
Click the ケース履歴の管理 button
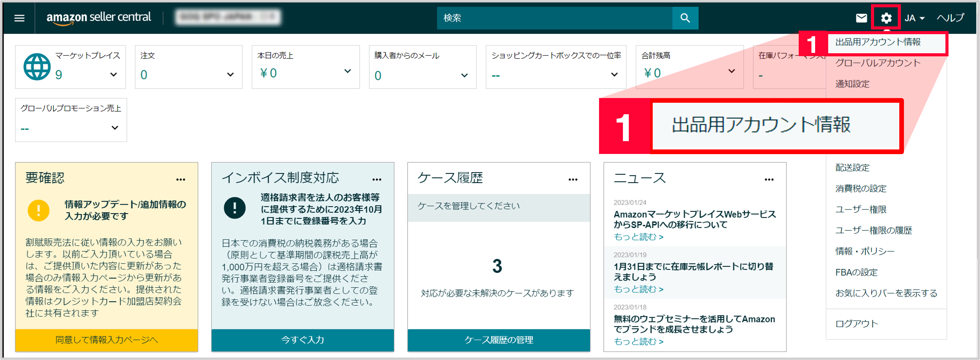coord(499,340)
